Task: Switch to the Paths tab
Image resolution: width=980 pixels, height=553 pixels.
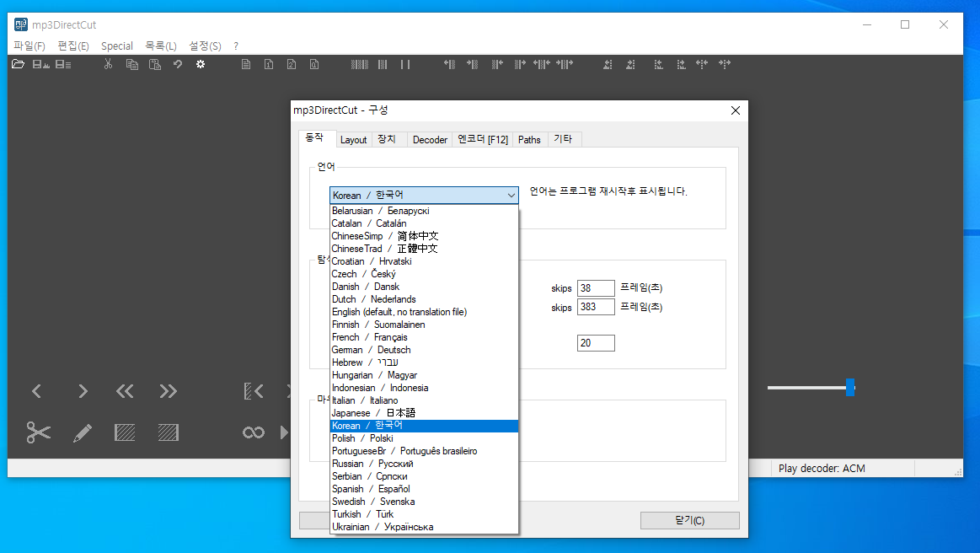Action: click(529, 139)
